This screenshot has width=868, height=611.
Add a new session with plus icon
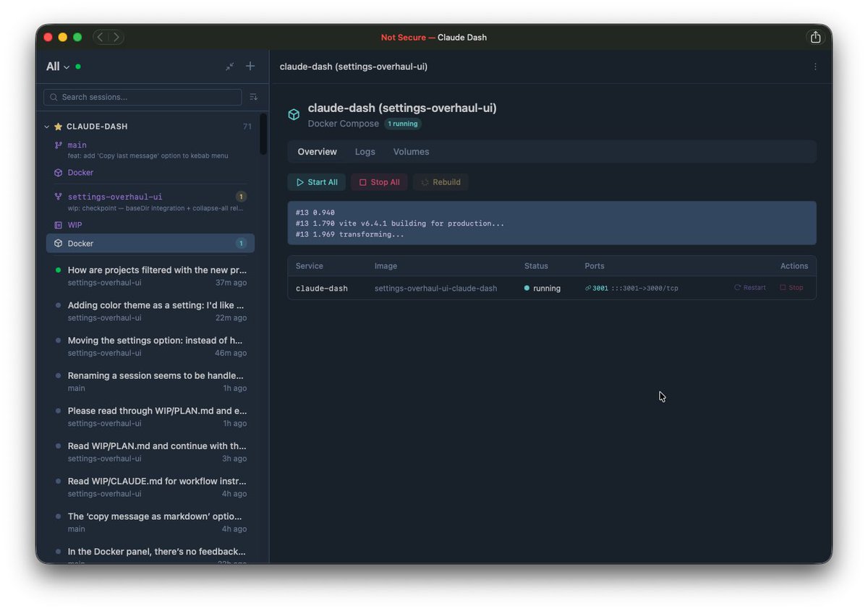coord(250,66)
